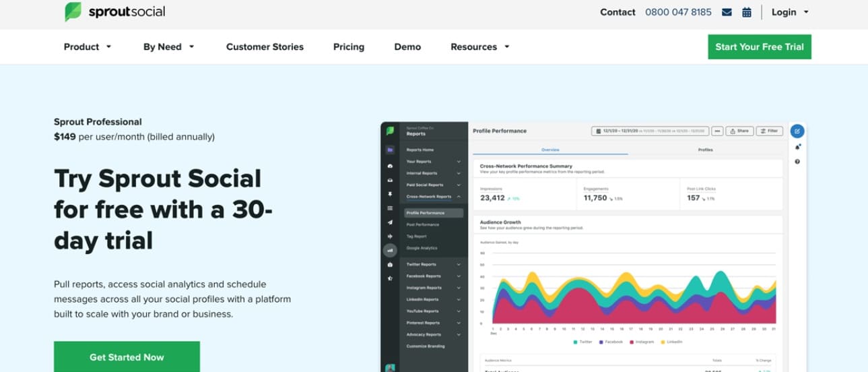Click the pin icon in dashboard sidebar

(x=390, y=194)
